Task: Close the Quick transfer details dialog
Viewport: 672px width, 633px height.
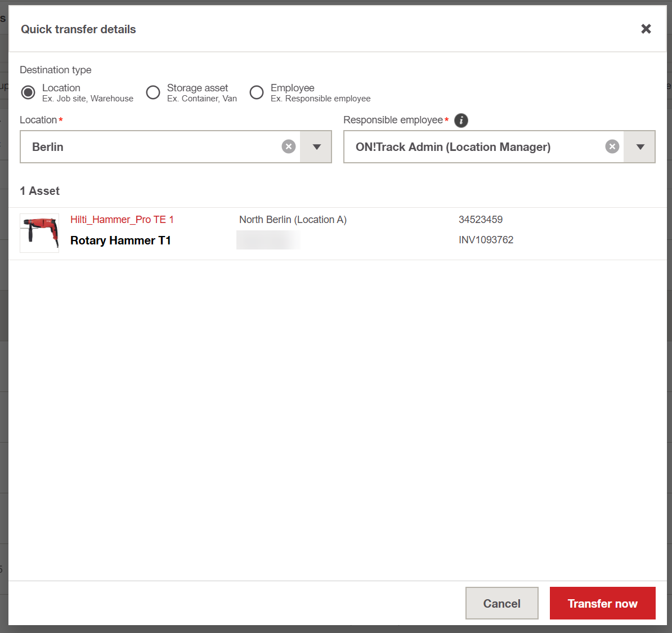Action: 646,29
